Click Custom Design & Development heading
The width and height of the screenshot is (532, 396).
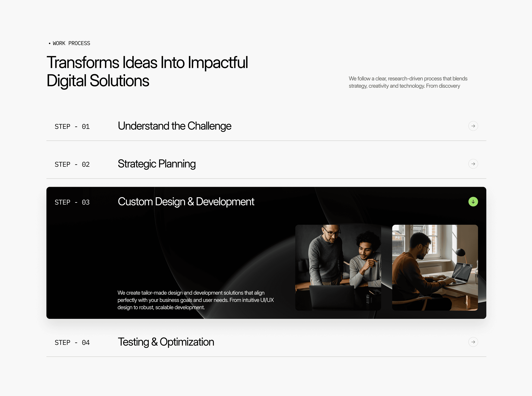(186, 202)
